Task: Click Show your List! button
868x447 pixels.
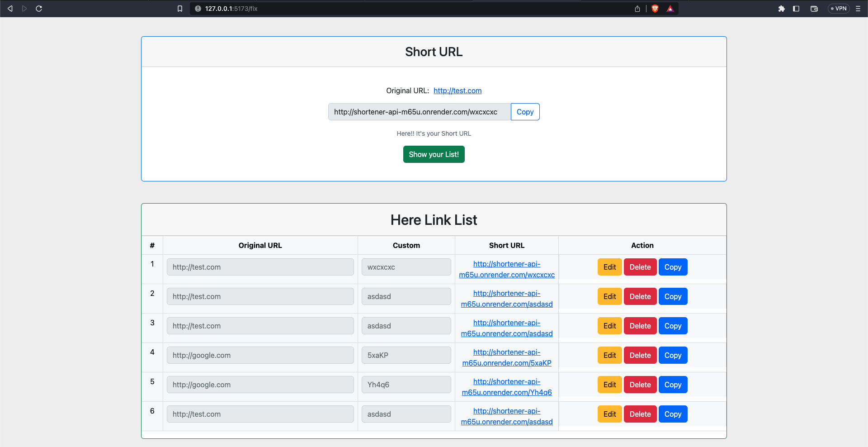Action: point(434,154)
